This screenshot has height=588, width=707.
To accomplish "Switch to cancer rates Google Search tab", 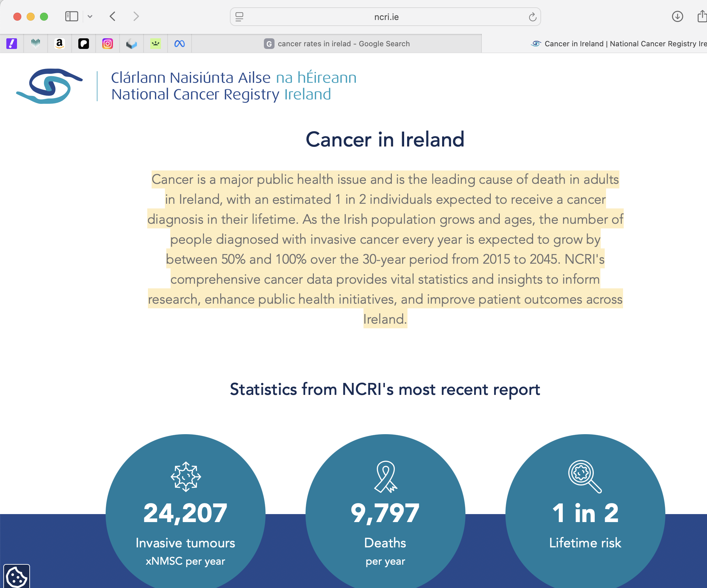I will 337,44.
